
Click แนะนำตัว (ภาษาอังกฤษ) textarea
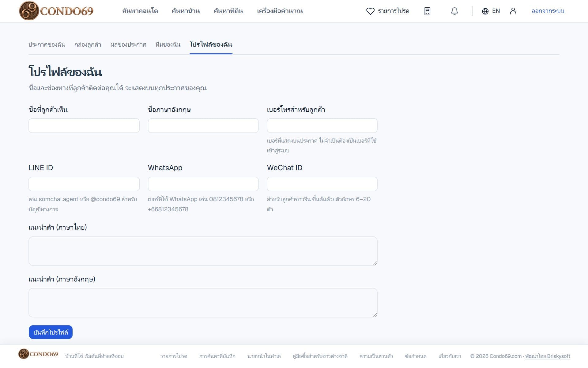pyautogui.click(x=203, y=303)
